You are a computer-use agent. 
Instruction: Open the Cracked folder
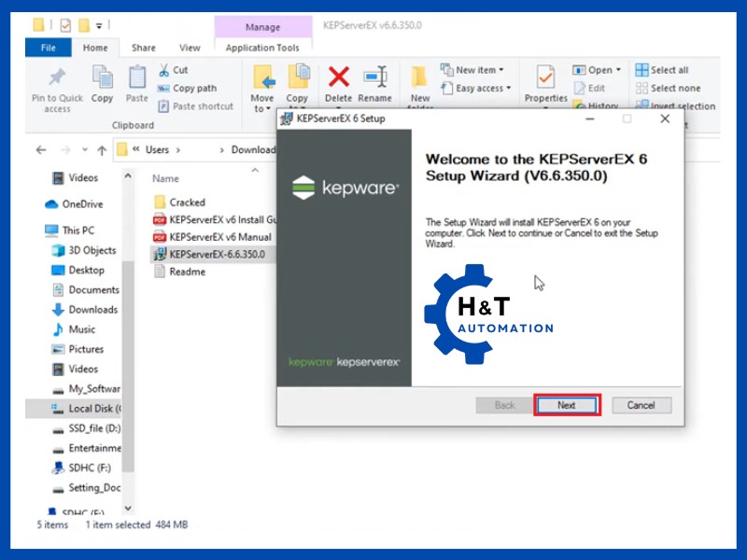(187, 202)
